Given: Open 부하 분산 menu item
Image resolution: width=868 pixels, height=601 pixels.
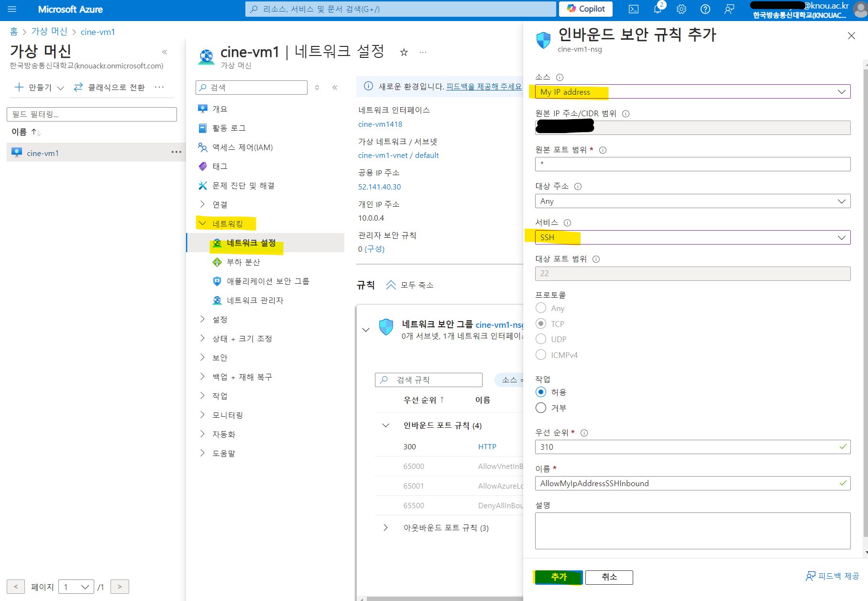Looking at the screenshot, I should click(x=243, y=262).
